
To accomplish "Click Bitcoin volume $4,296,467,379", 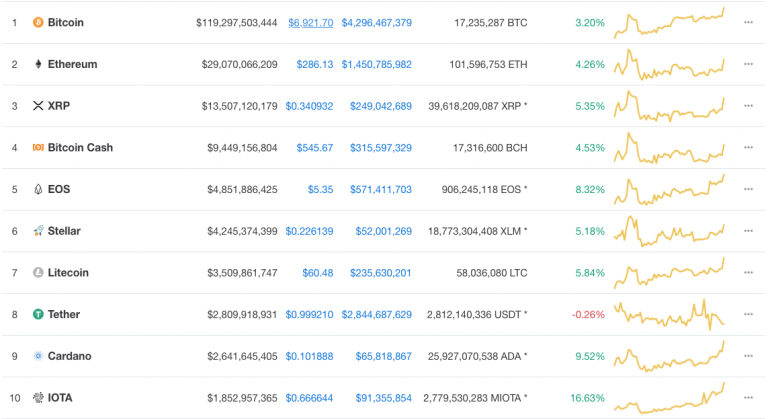I will (377, 23).
